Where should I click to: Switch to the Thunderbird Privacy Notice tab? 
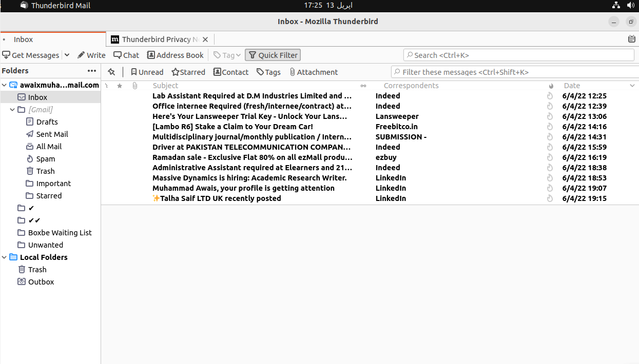point(155,39)
